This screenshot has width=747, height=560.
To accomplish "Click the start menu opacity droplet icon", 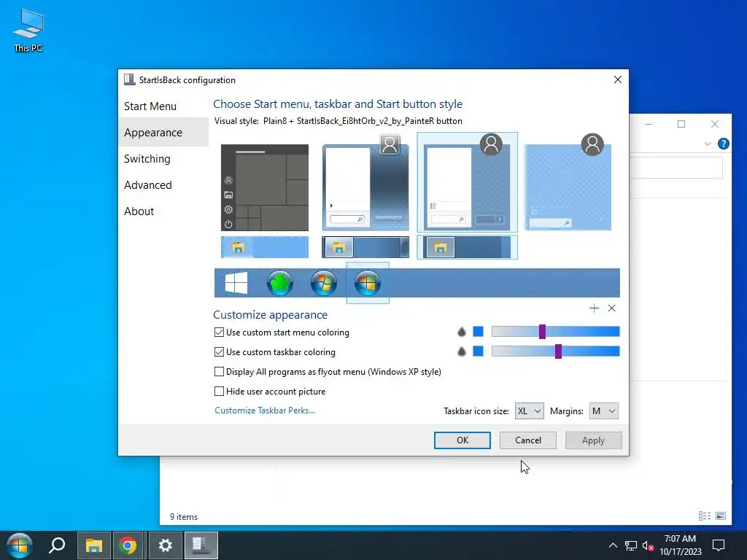I will coord(461,332).
